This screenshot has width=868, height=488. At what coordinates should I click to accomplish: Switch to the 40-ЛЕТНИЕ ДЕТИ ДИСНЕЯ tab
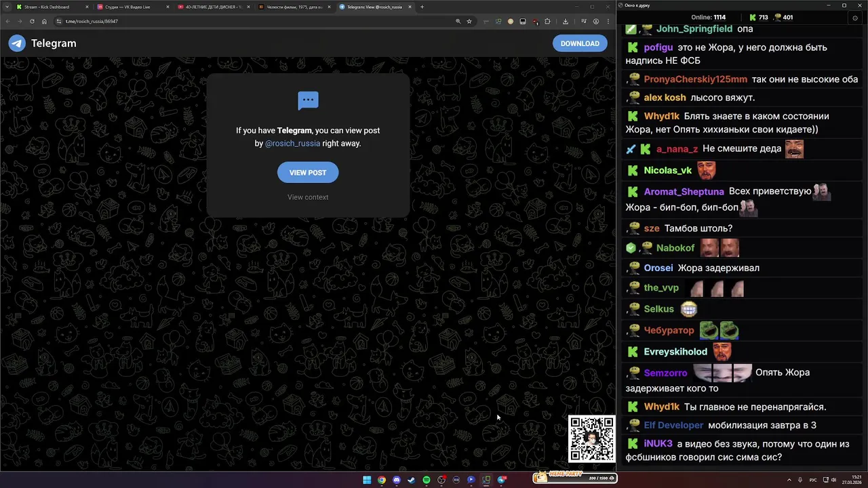coord(214,7)
